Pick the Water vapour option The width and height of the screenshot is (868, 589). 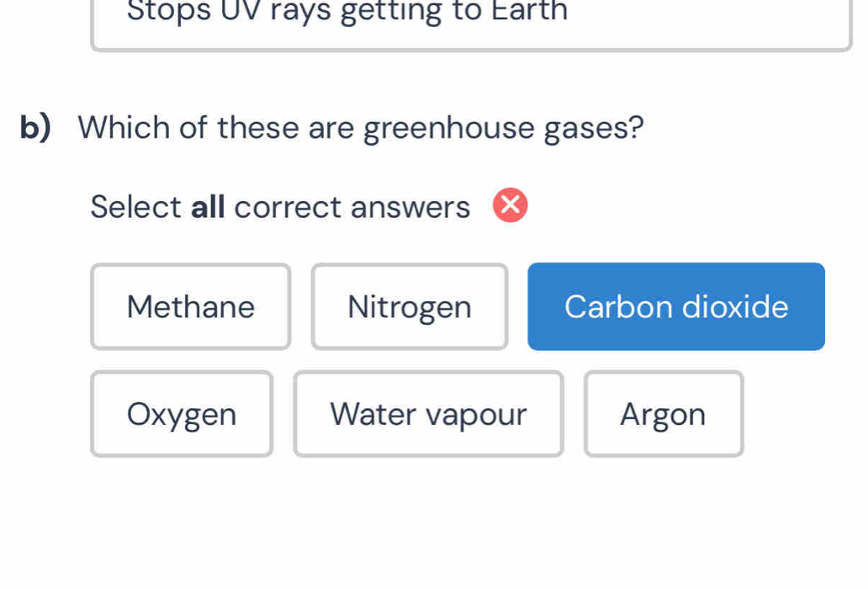click(x=428, y=414)
